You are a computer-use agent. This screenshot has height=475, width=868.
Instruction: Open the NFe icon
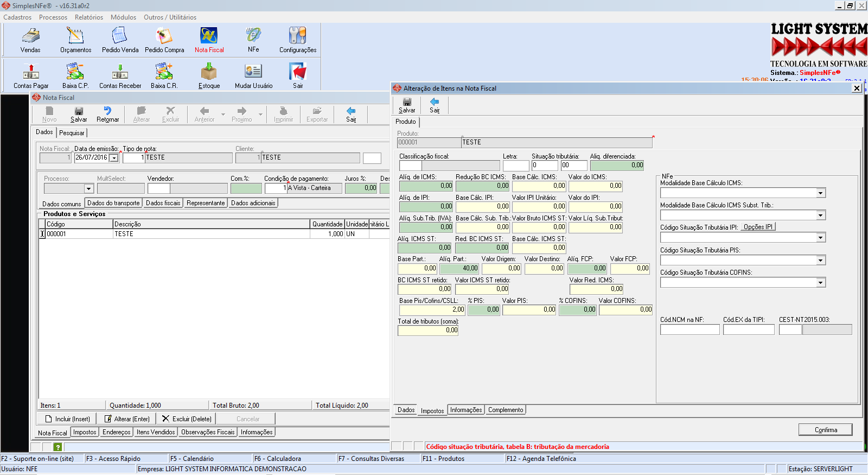pos(253,40)
